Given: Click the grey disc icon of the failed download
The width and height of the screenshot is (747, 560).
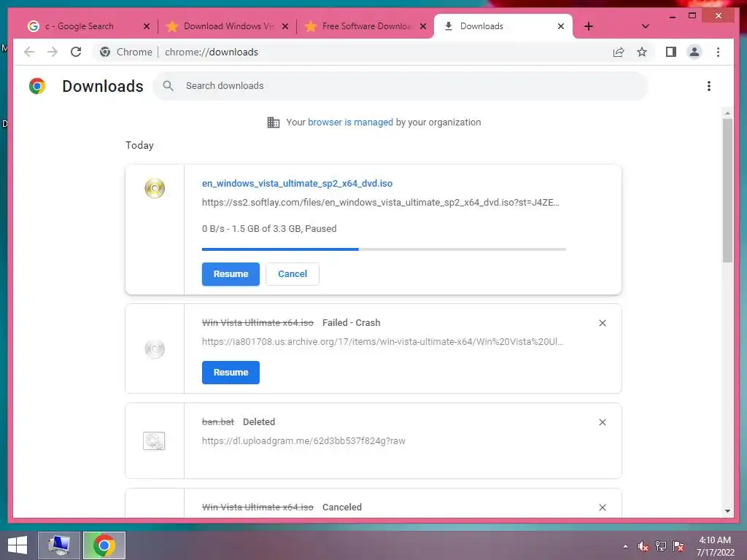Looking at the screenshot, I should point(155,349).
